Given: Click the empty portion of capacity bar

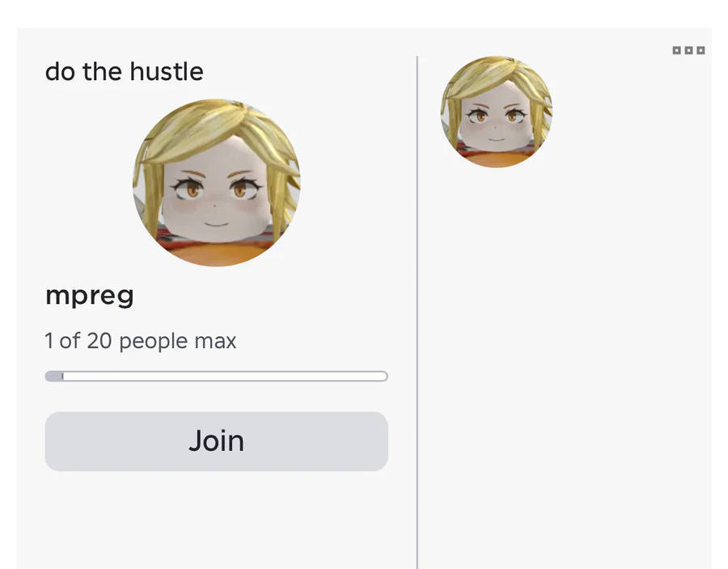Looking at the screenshot, I should [225, 376].
